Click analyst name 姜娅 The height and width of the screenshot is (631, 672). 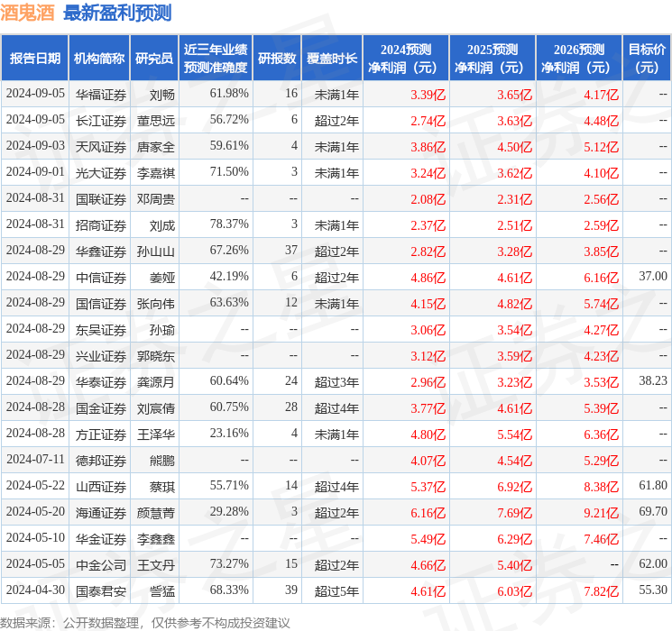click(x=162, y=278)
